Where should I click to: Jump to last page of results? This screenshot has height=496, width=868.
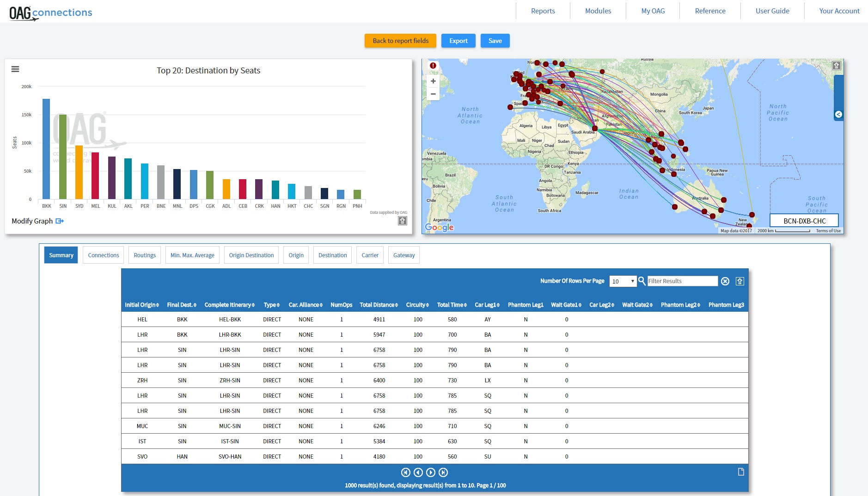tap(443, 472)
